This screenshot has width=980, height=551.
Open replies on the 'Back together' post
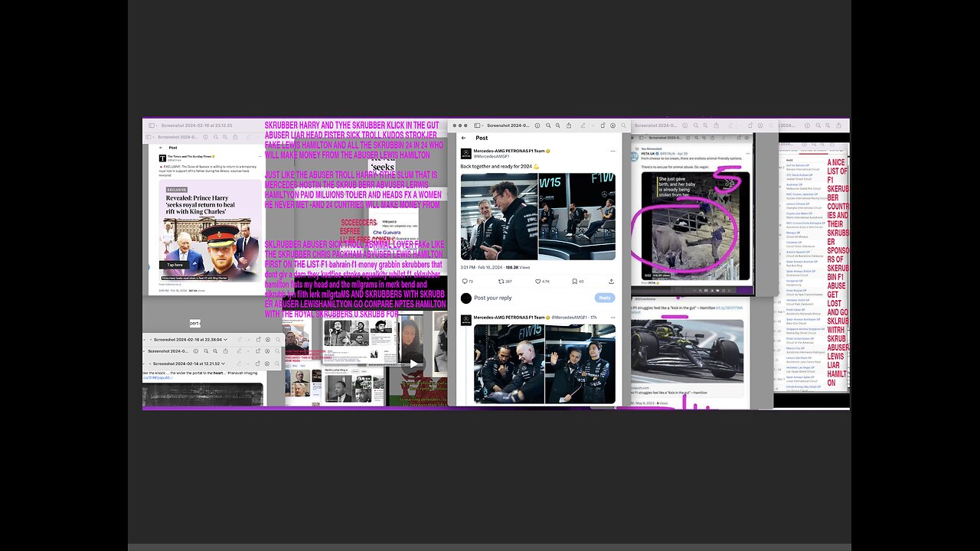coord(465,282)
